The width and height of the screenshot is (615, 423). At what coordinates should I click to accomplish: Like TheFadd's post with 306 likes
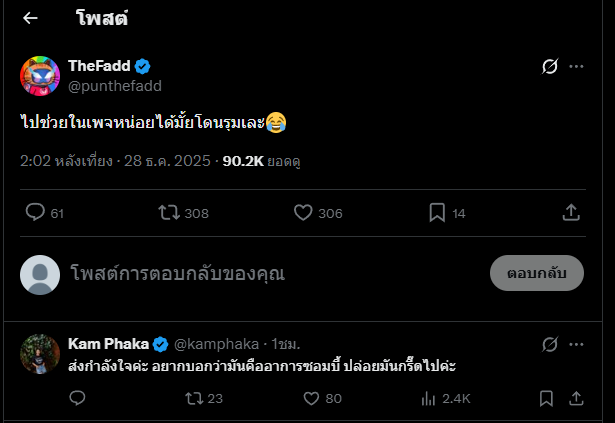coord(304,212)
